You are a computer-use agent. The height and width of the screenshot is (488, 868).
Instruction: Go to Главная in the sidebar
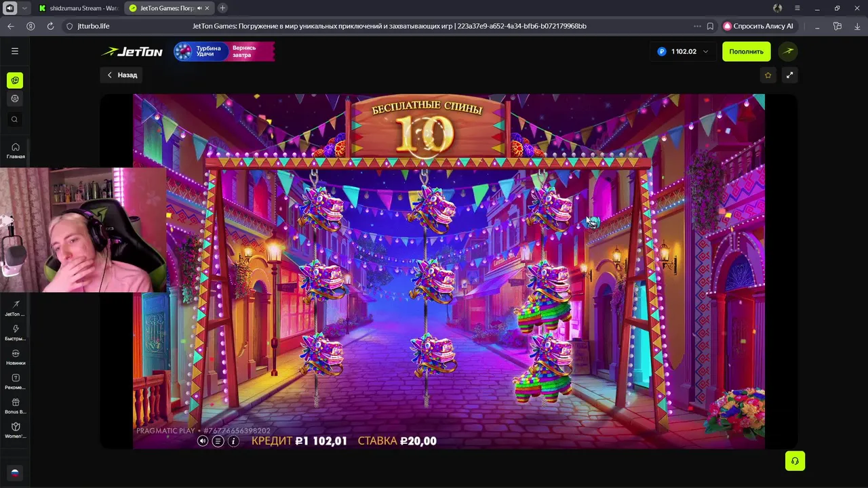coord(15,150)
